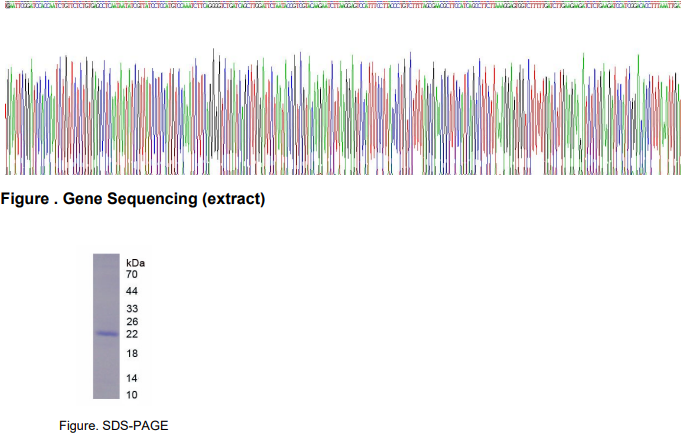Screen dimensions: 692x436
Task: Select the 18 kDa marker label
Action: [x=132, y=353]
